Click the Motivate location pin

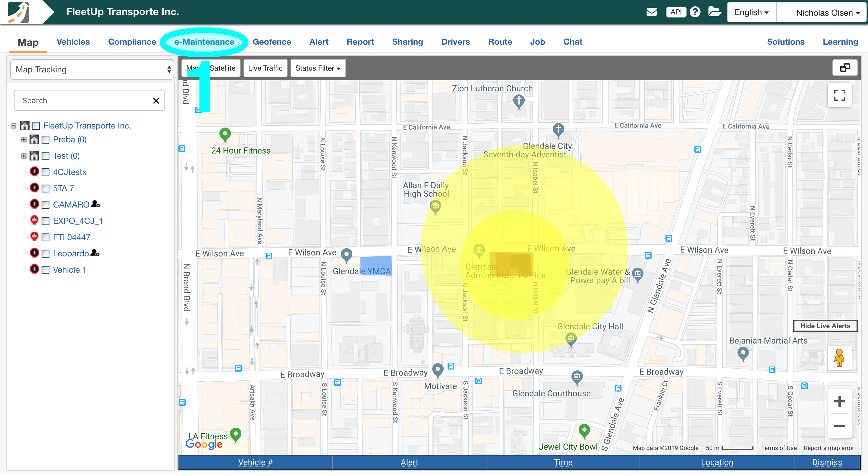(437, 371)
